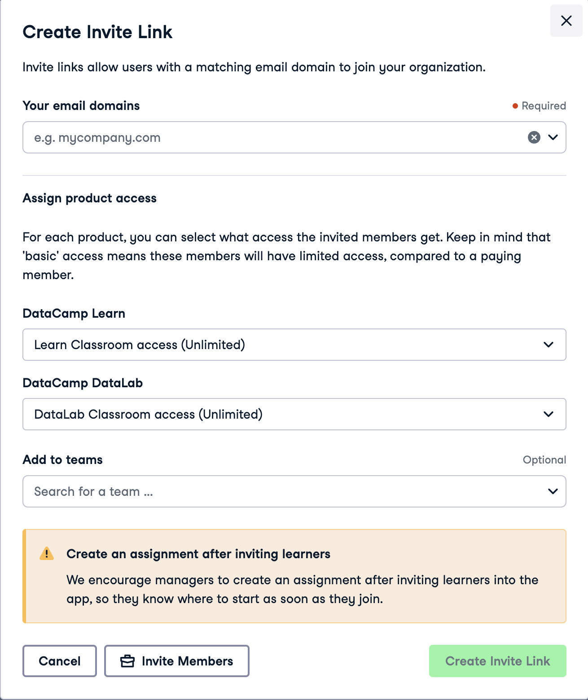Click the briefcase icon on Invite Members
This screenshot has height=700, width=588.
click(127, 661)
